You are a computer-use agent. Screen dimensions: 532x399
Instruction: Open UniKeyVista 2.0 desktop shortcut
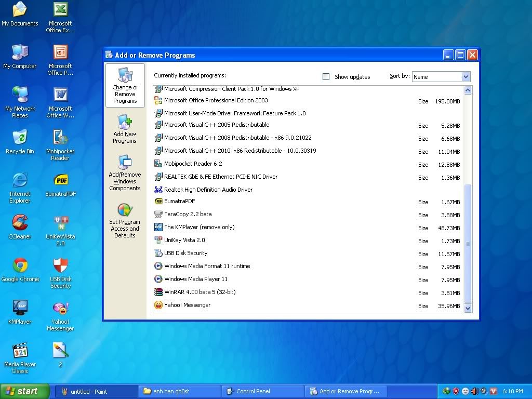60,231
